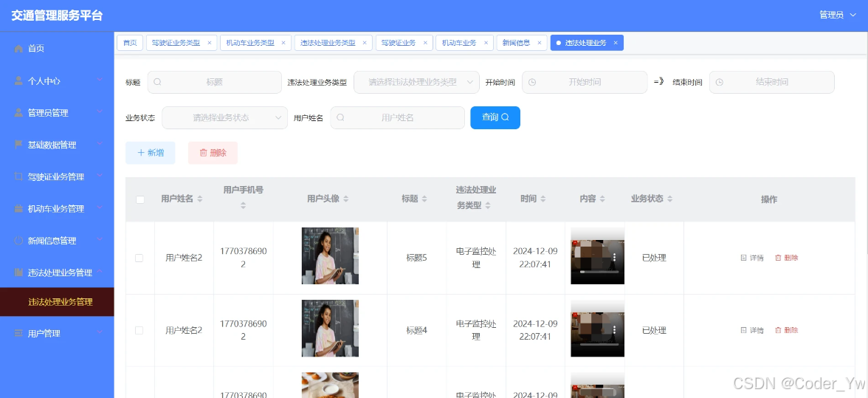
Task: Click the user icon beside 管理员管理
Action: (x=19, y=113)
